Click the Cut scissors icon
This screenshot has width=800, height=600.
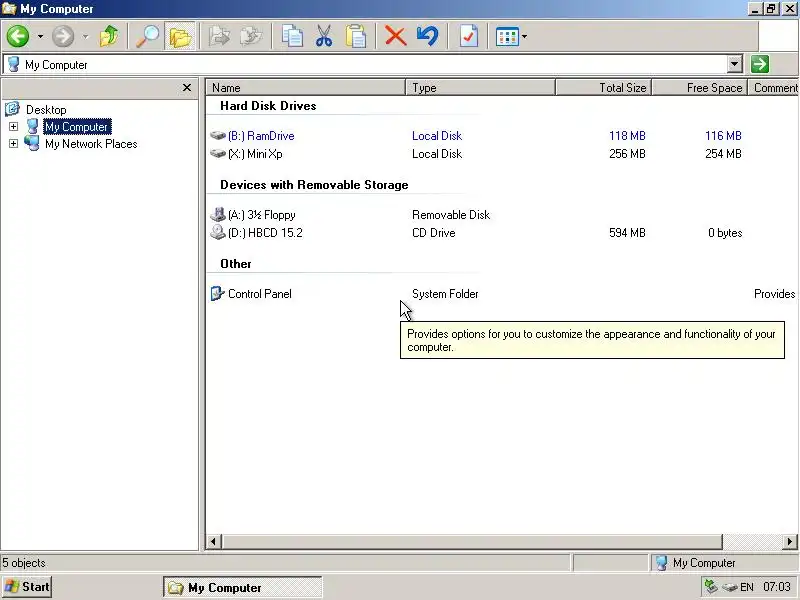click(x=324, y=36)
